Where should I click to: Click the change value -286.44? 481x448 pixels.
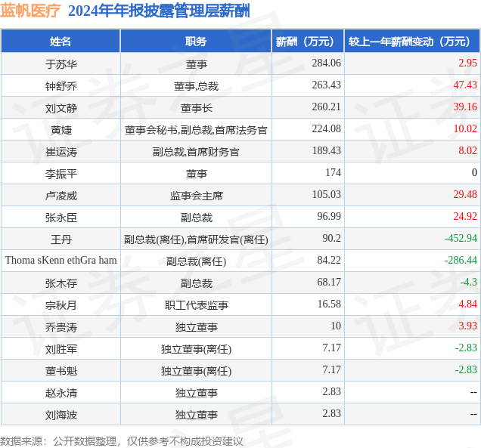click(x=461, y=260)
